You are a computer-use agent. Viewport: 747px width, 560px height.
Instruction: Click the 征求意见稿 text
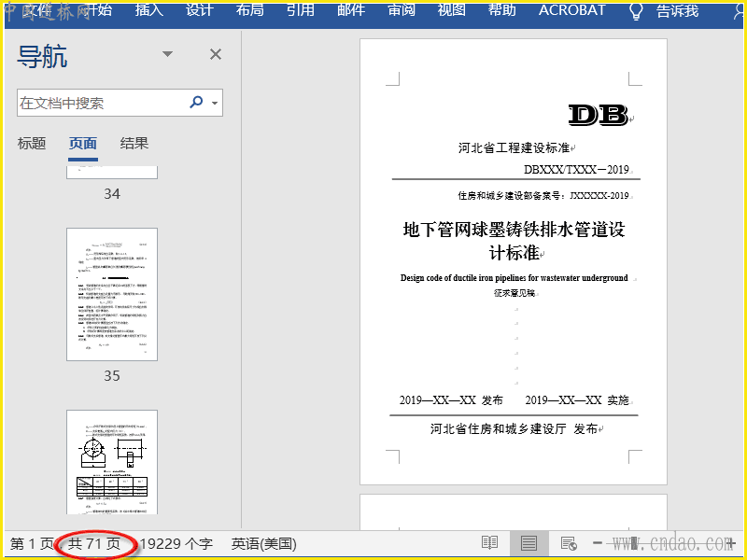(514, 293)
